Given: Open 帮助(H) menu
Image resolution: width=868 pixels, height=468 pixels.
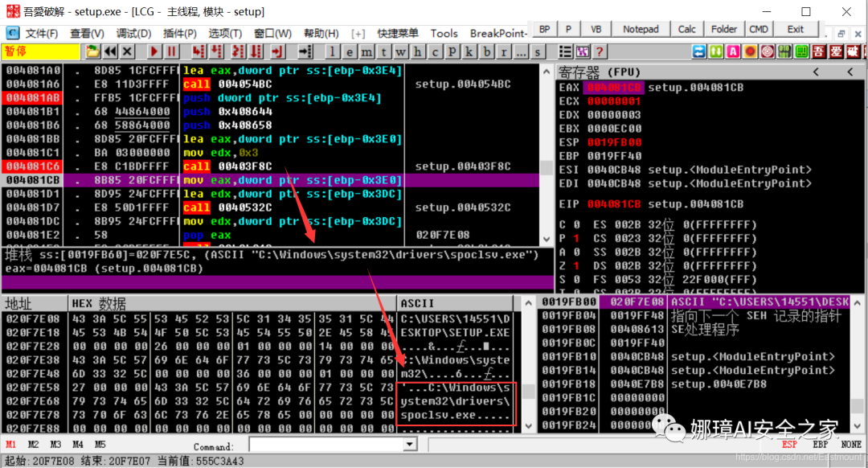Looking at the screenshot, I should pyautogui.click(x=321, y=33).
